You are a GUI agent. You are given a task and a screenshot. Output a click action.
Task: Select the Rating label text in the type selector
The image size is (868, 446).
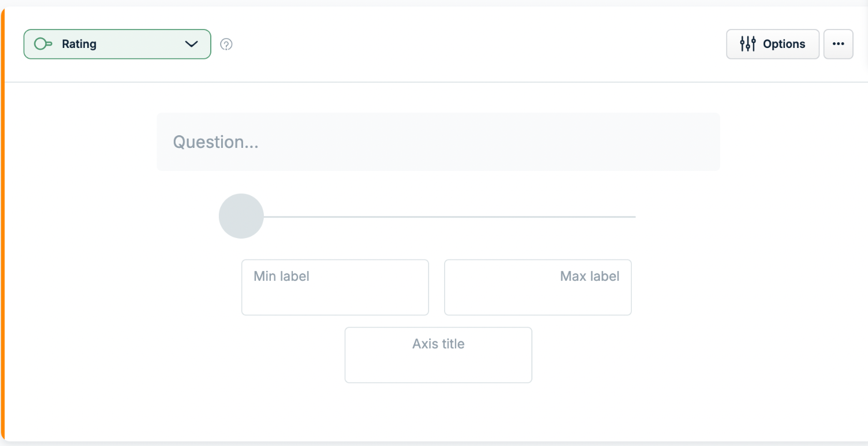click(79, 44)
